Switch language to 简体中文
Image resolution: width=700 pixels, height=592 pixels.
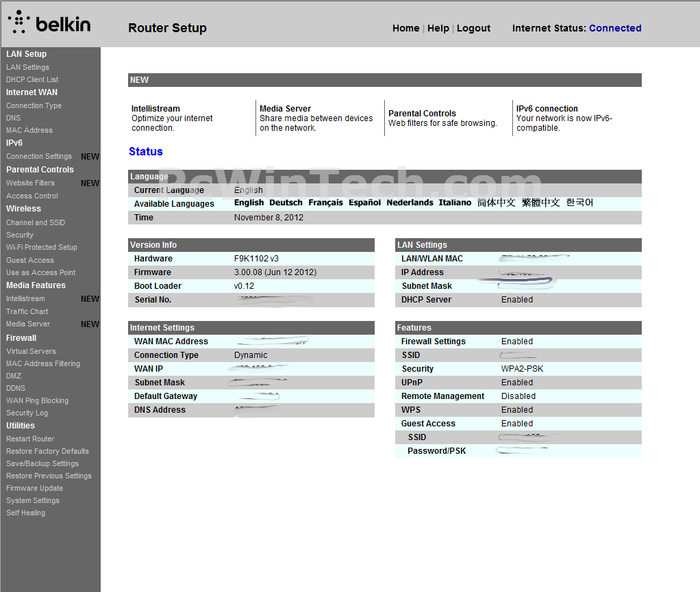point(496,203)
